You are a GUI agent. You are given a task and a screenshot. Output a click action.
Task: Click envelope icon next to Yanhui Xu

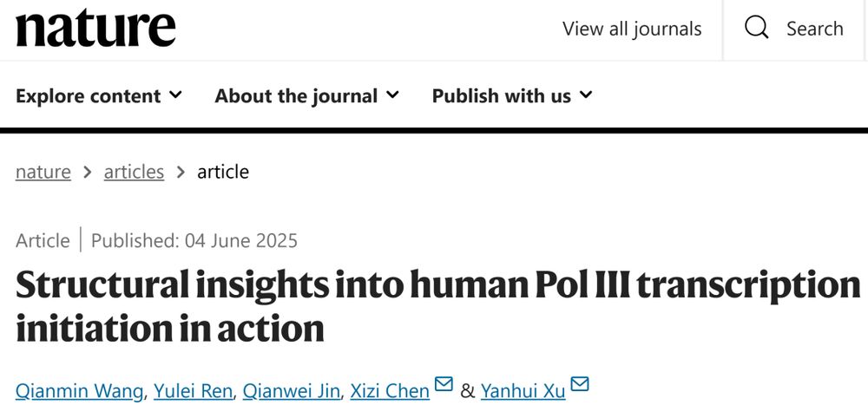580,384
